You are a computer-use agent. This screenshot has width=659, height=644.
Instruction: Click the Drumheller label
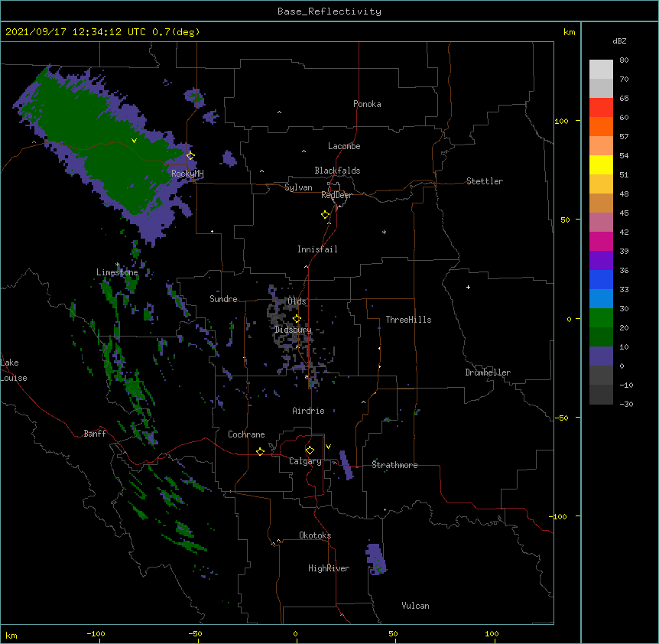click(488, 372)
